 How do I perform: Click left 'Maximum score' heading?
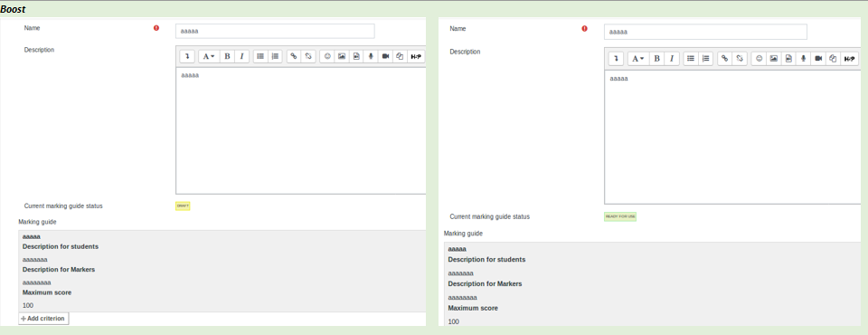click(x=47, y=292)
